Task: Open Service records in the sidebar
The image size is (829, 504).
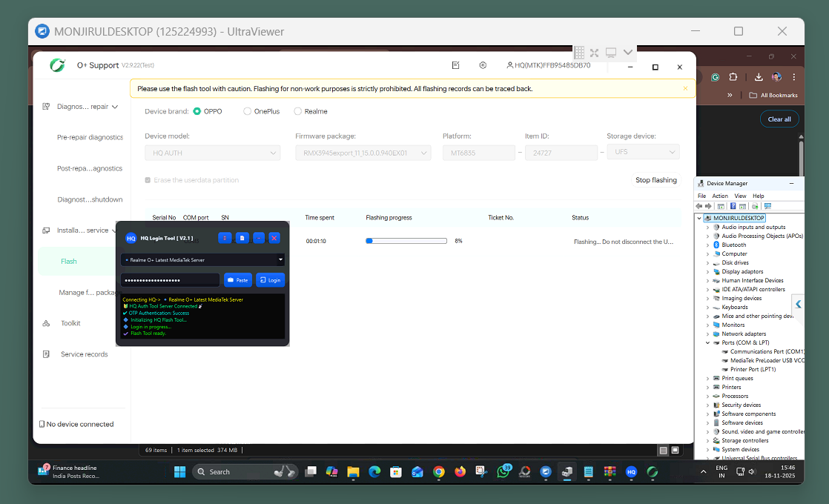Action: pyautogui.click(x=84, y=354)
